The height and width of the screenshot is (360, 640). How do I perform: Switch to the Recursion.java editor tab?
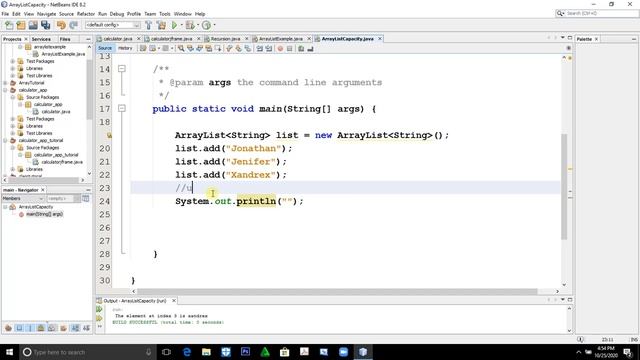pos(225,39)
